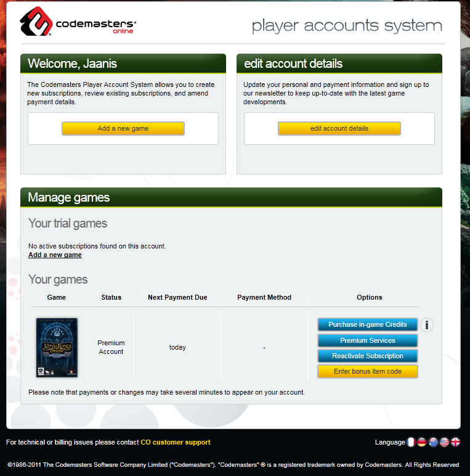This screenshot has width=470, height=476.
Task: Click the Your games heading
Action: click(x=58, y=279)
